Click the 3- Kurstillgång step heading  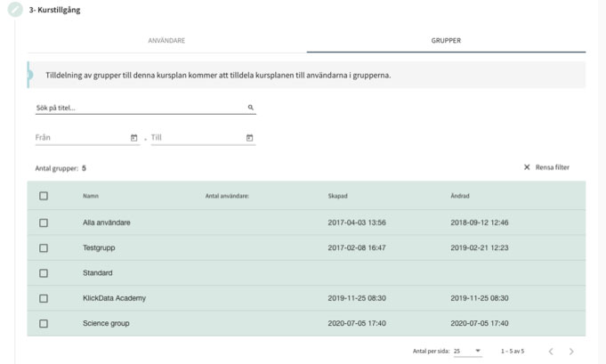54,10
